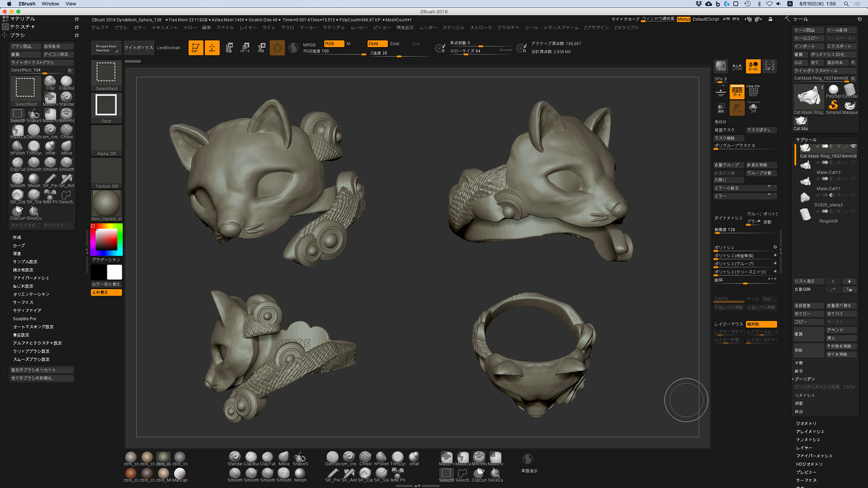Screen dimensions: 868x488
Task: Click the Edit mode icon
Action: coord(195,47)
